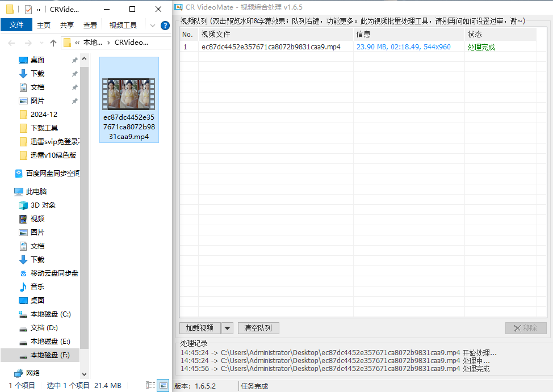Switch to the 查看 ribbon tab
This screenshot has height=392, width=553.
click(90, 25)
